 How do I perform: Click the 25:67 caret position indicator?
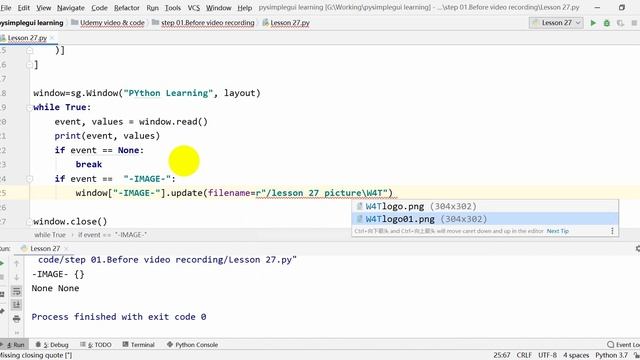click(x=502, y=355)
